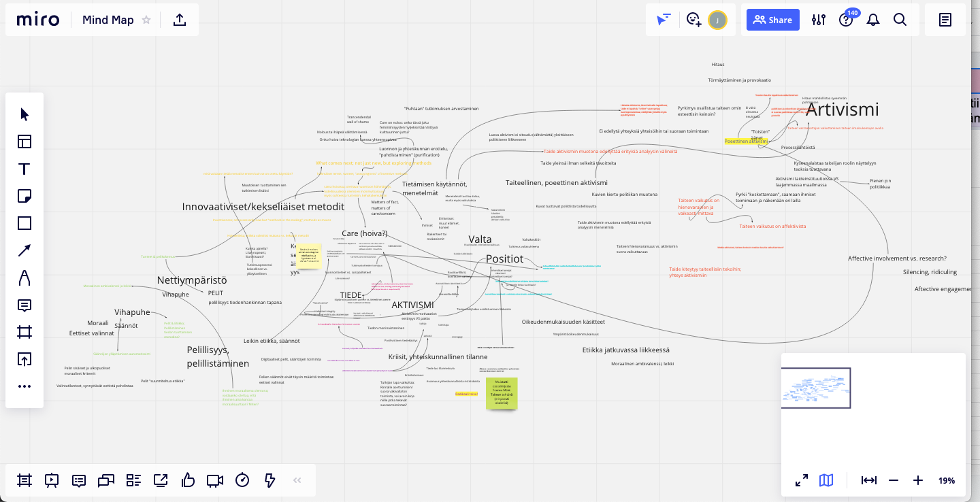Star the Mind Map board as favorite
980x502 pixels.
146,20
